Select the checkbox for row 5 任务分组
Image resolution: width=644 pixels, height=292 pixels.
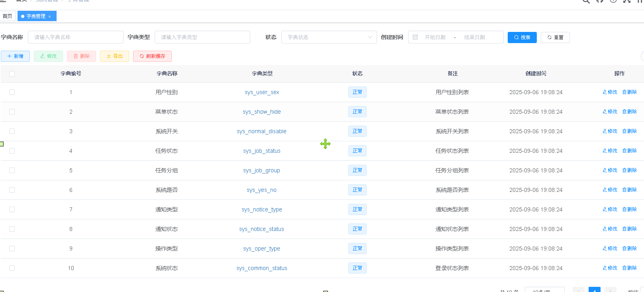tap(12, 170)
